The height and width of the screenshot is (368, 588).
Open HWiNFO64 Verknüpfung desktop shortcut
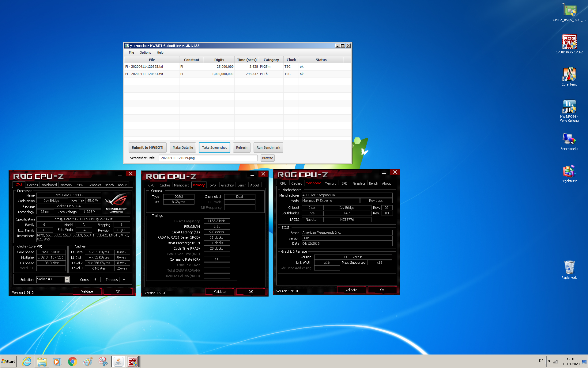(569, 111)
